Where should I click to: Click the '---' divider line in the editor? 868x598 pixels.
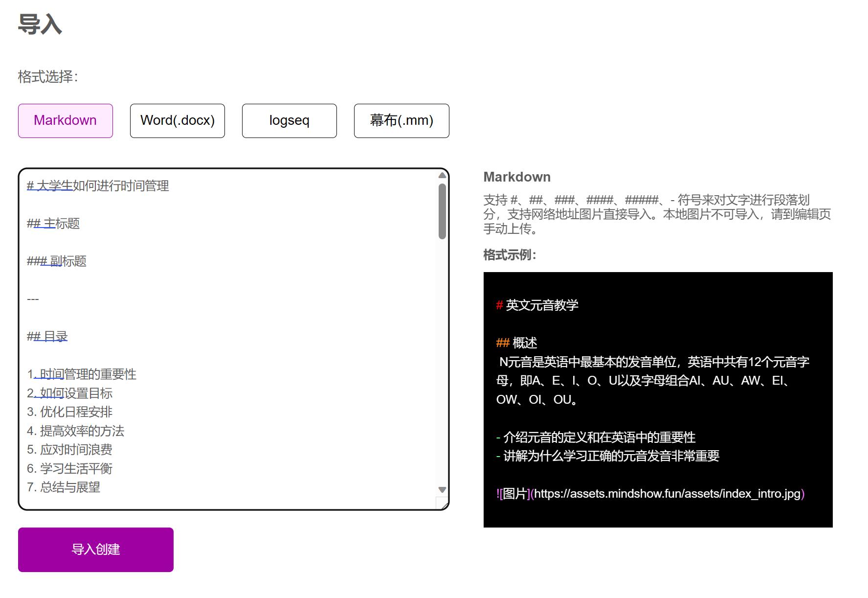[33, 299]
